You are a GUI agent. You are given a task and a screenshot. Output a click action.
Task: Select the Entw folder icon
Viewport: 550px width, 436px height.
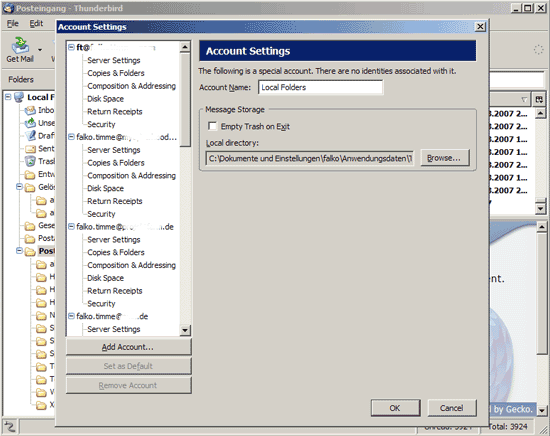click(30, 174)
